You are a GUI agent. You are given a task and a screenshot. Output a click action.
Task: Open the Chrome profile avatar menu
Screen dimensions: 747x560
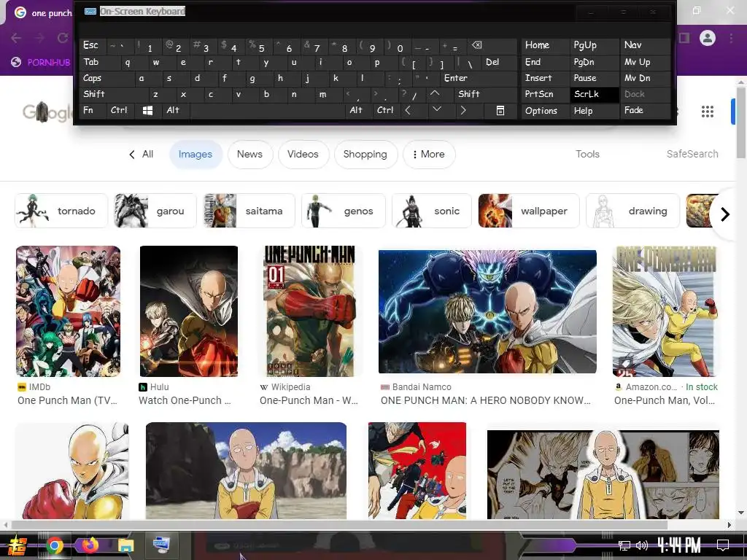(x=708, y=38)
